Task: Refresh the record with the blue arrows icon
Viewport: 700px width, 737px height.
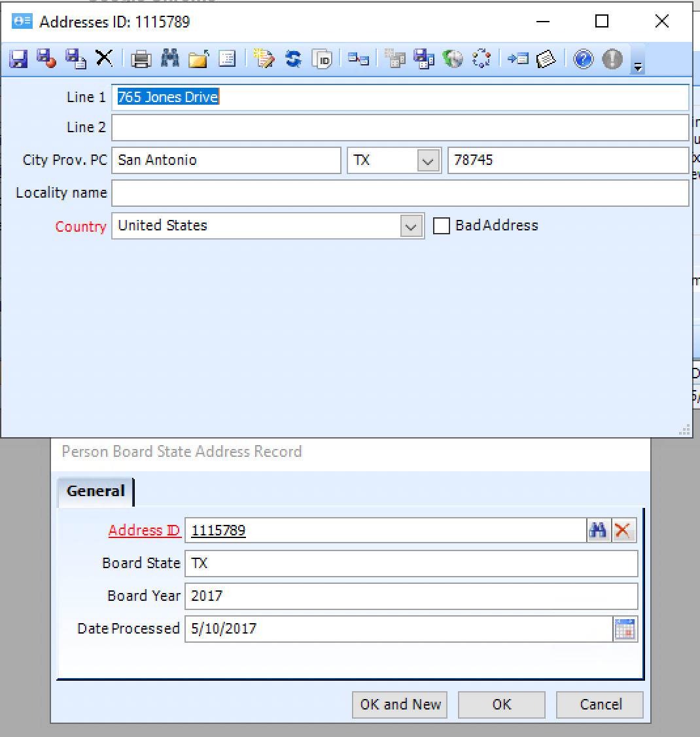Action: (293, 58)
